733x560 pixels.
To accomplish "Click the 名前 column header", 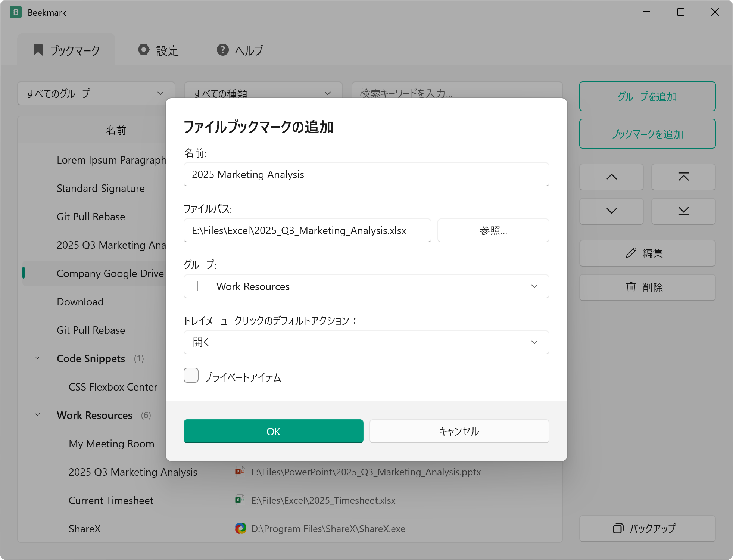I will click(x=116, y=130).
